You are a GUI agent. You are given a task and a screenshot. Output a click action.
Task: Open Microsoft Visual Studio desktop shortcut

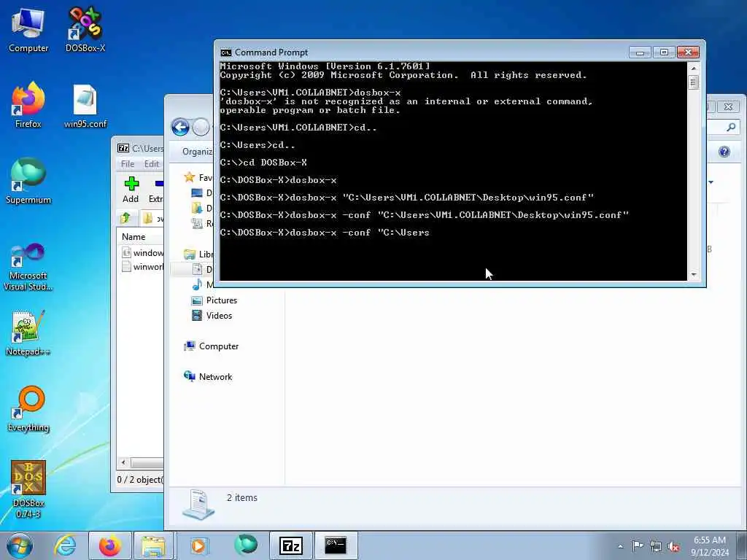[x=28, y=267]
